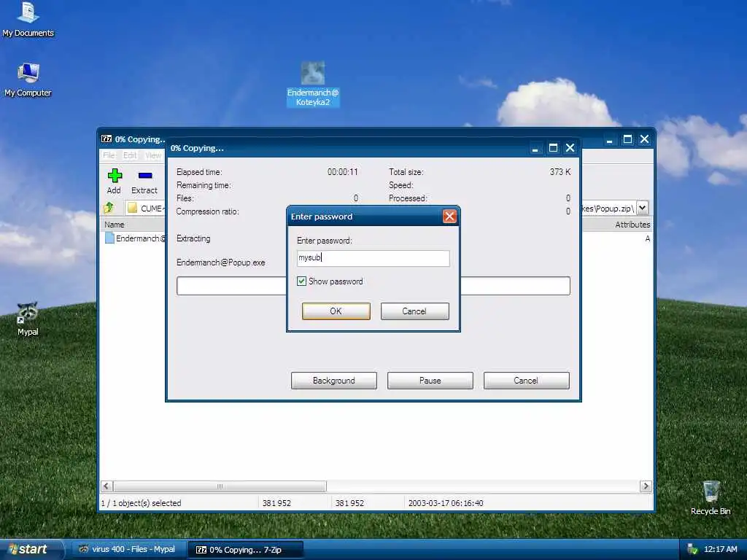747x560 pixels.
Task: Open the File menu in 7-Zip
Action: (x=109, y=155)
